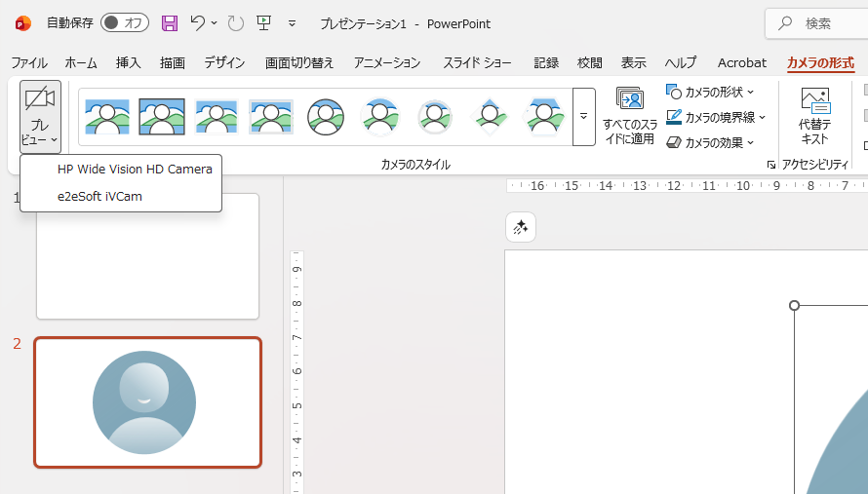
Task: Go to the 校閲 tab
Action: pyautogui.click(x=589, y=63)
